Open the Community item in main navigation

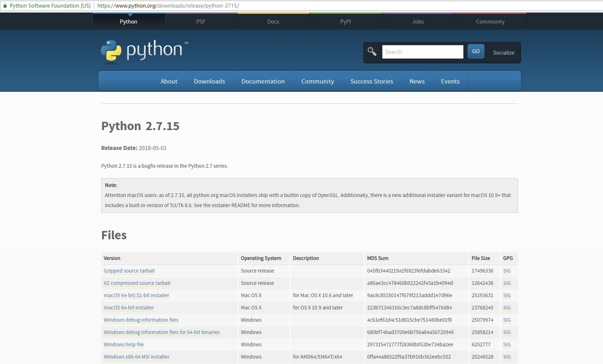coord(318,81)
